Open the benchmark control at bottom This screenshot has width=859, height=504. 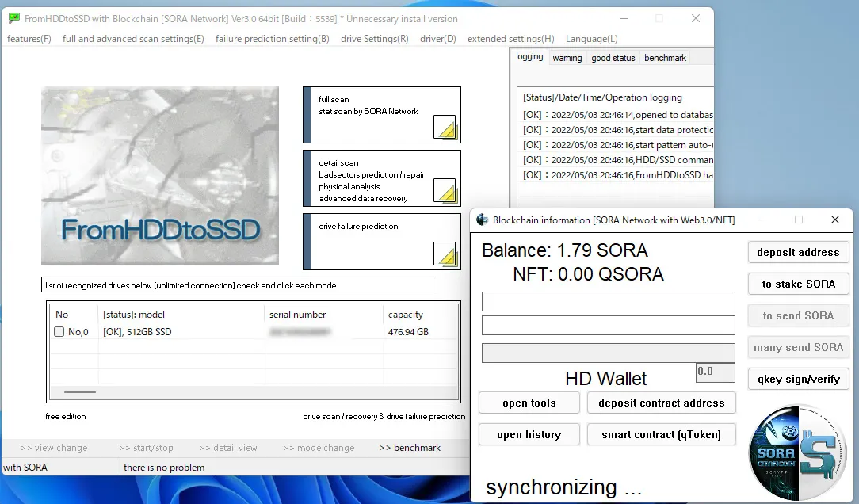click(410, 447)
